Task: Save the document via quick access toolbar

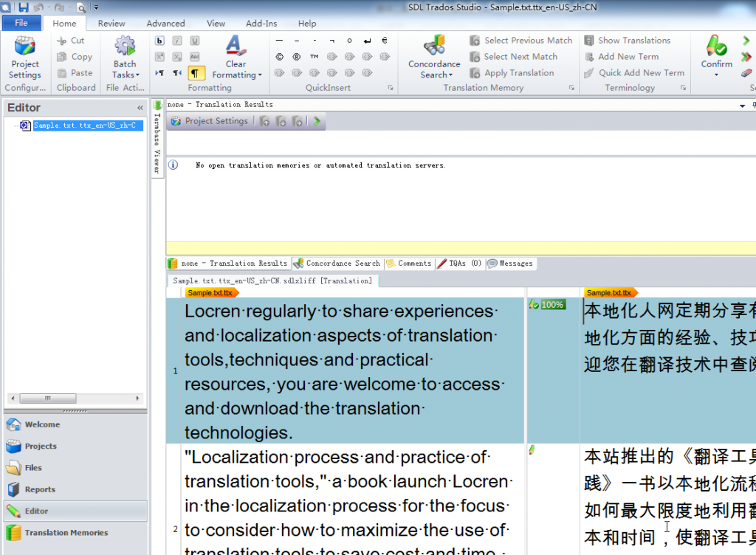Action: click(x=24, y=7)
